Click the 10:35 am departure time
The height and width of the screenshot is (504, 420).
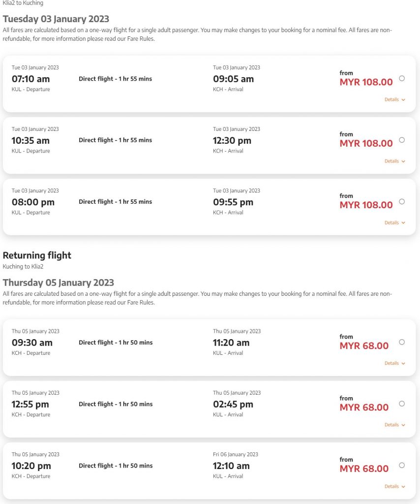coord(30,141)
